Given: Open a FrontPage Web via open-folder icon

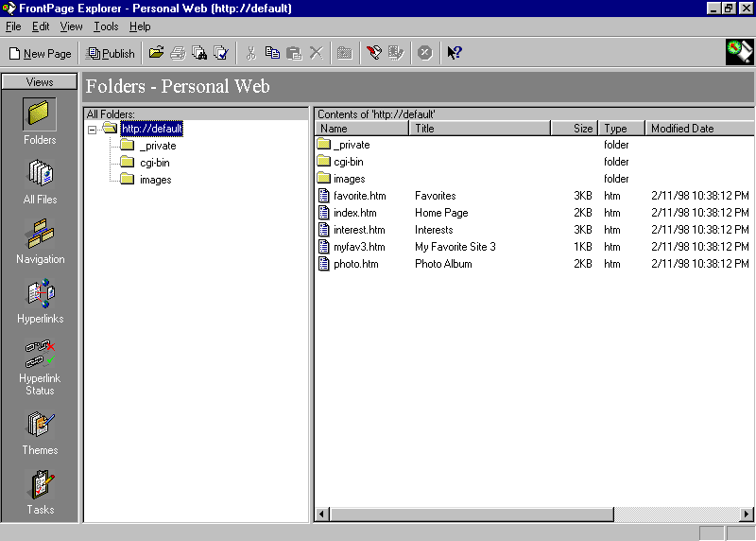Looking at the screenshot, I should click(156, 53).
